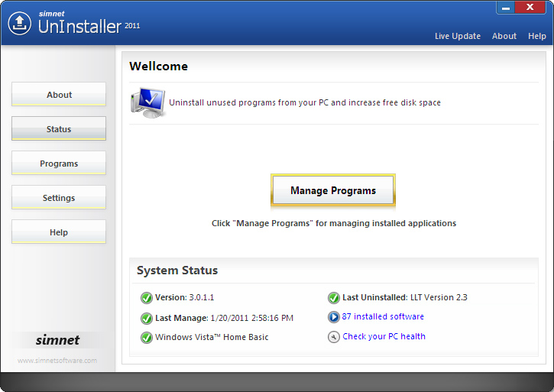554x392 pixels.
Task: Click the green check icon beside Last Manage
Action: 147,318
